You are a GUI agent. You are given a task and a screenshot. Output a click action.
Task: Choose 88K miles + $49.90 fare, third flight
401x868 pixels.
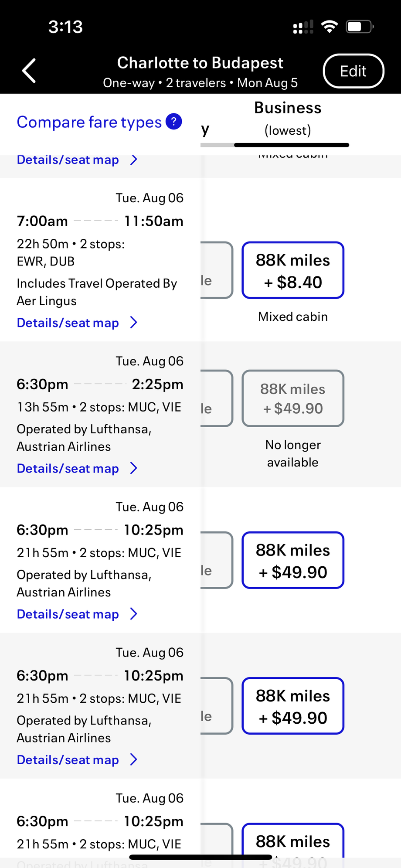coord(293,560)
